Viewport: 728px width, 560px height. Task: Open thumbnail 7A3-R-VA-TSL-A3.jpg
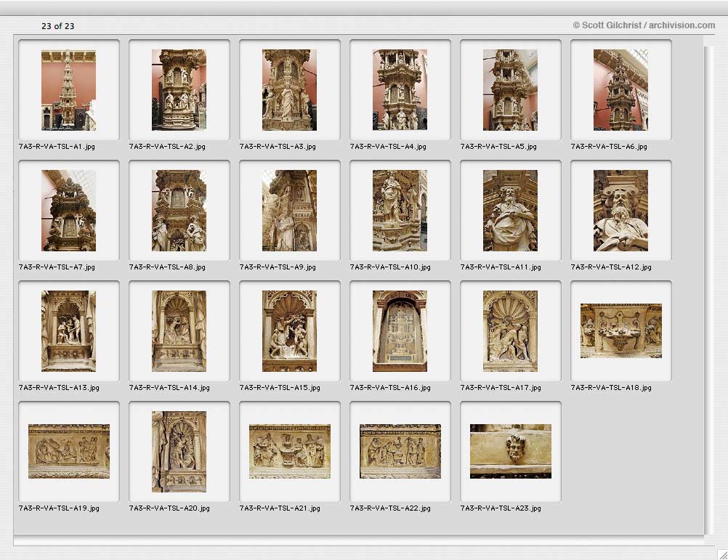click(289, 90)
